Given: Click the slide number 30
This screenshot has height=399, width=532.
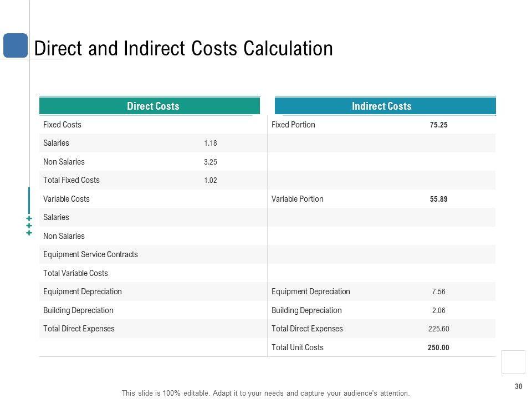Looking at the screenshot, I should pos(519,386).
